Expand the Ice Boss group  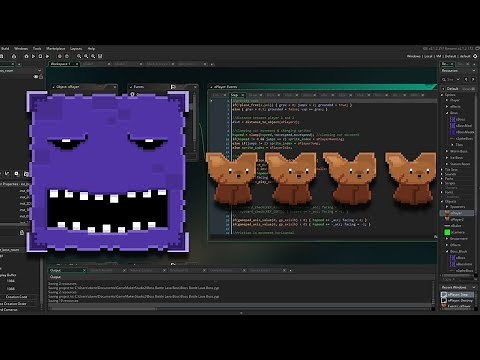click(447, 158)
